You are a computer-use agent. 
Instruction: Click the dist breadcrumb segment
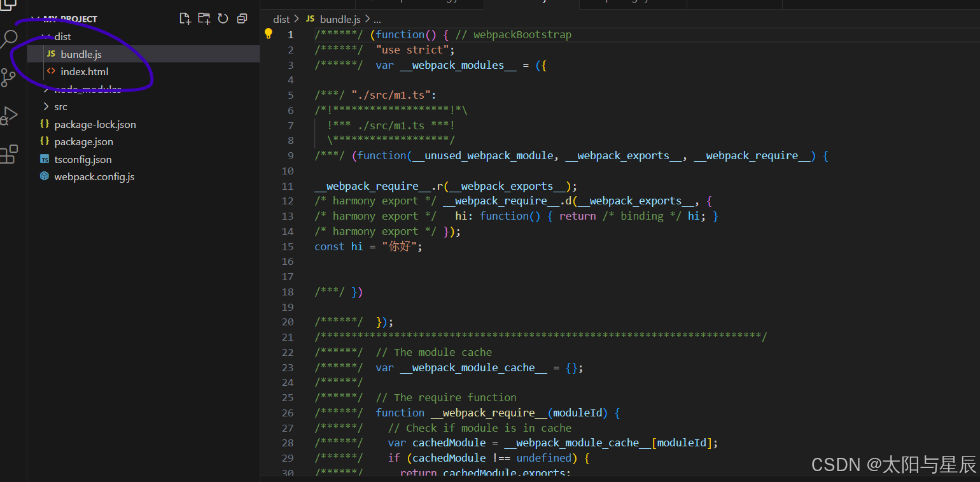[281, 20]
